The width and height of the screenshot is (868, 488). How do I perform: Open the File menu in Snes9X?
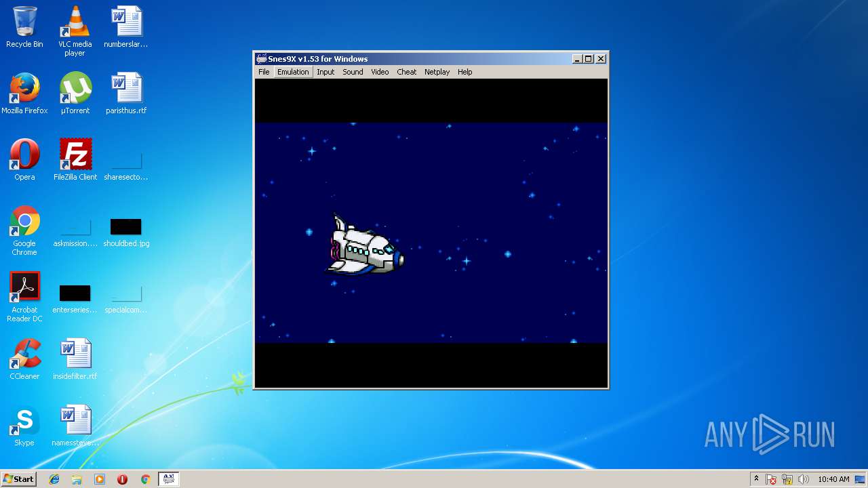coord(264,72)
